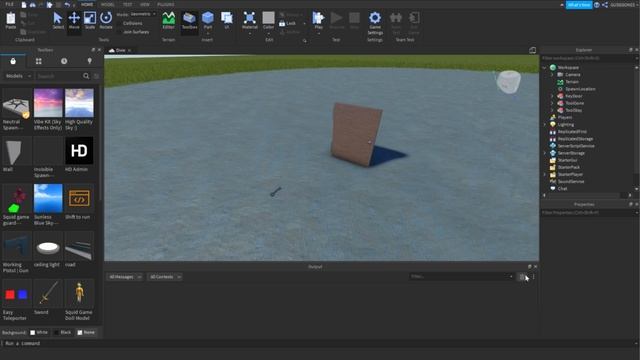This screenshot has width=640, height=360.
Task: Click the undo arrow in title bar
Action: 67,4
